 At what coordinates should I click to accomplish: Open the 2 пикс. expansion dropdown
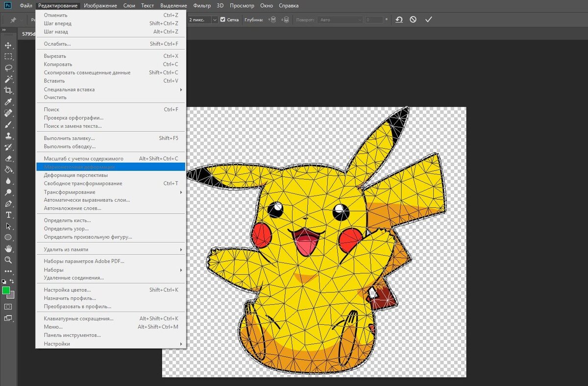[215, 20]
